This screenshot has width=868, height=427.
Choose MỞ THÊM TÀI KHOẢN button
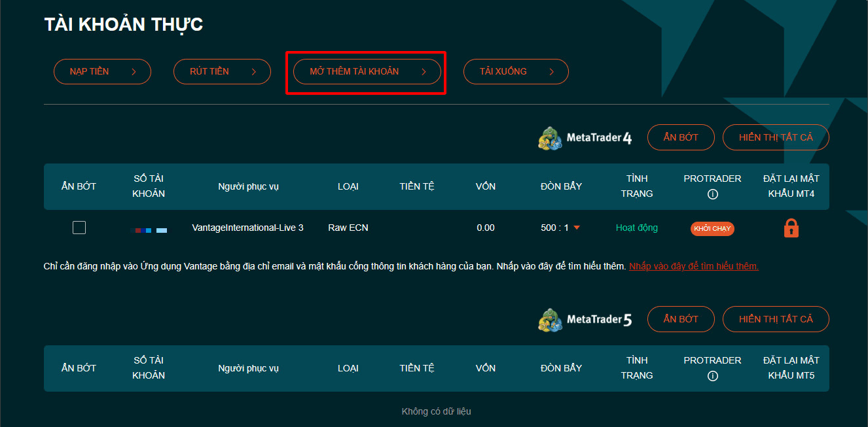click(x=367, y=72)
